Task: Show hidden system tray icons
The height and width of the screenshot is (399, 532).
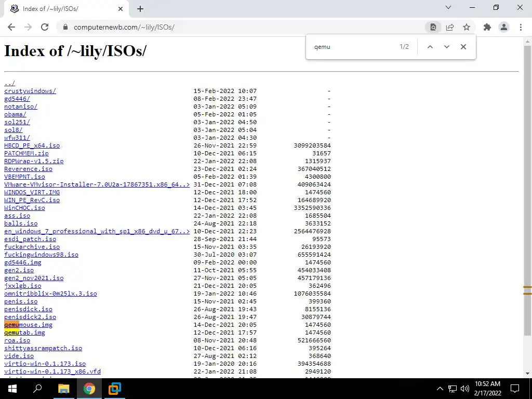Action: 440,389
